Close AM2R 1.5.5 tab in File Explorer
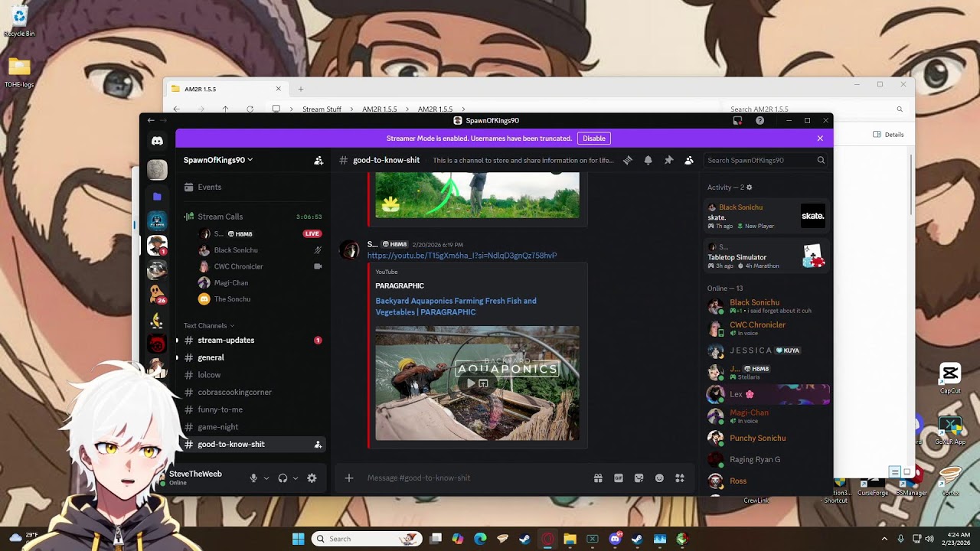Viewport: 980px width, 551px height. tap(278, 89)
